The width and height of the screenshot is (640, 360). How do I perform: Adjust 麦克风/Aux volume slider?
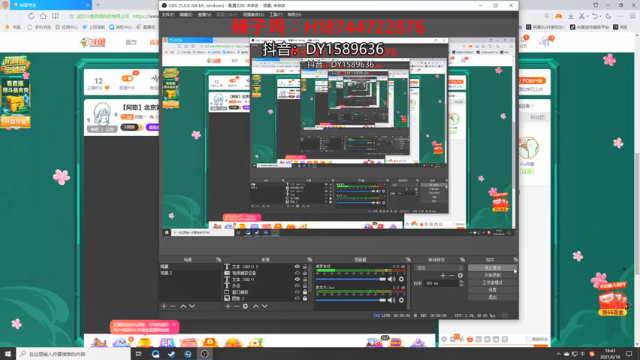pos(350,300)
